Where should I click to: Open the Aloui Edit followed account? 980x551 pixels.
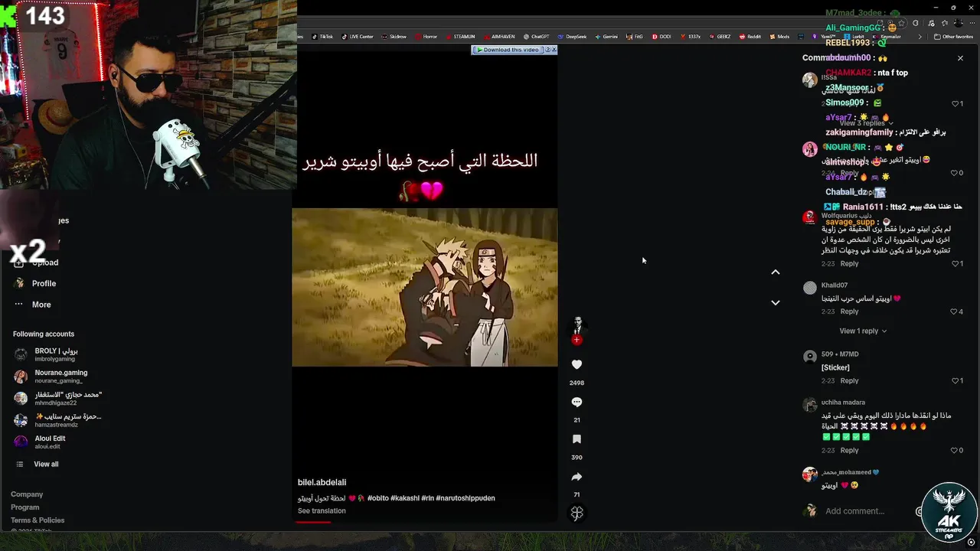point(40,442)
